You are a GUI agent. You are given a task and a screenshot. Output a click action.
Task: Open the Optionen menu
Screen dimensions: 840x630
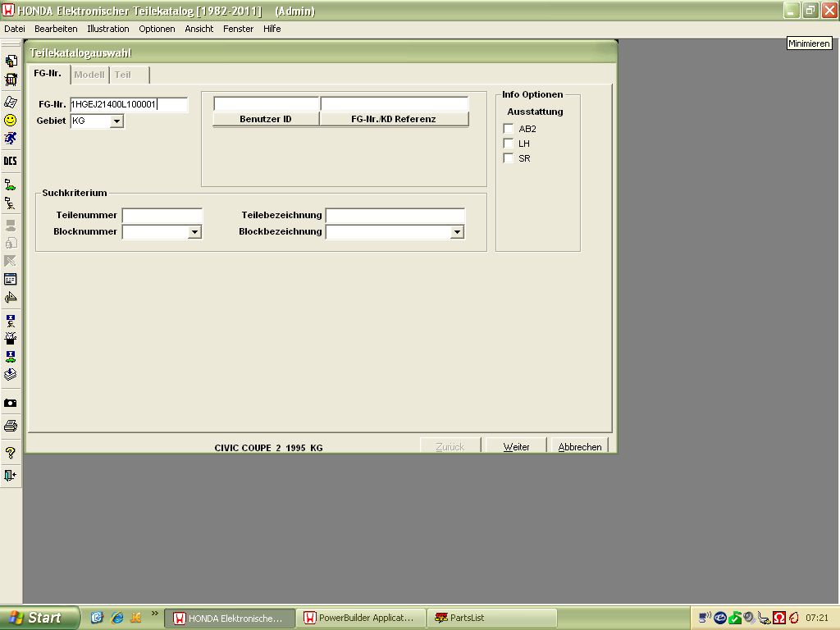[157, 29]
